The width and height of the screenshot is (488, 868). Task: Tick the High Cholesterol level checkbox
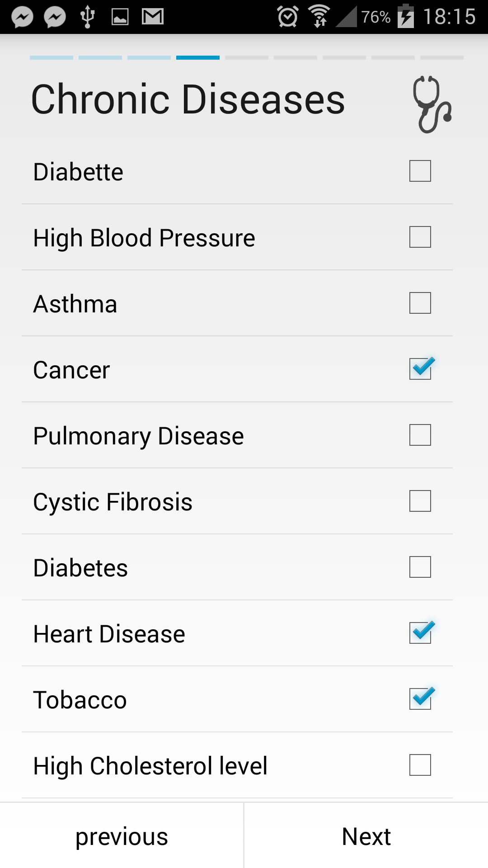click(x=420, y=765)
